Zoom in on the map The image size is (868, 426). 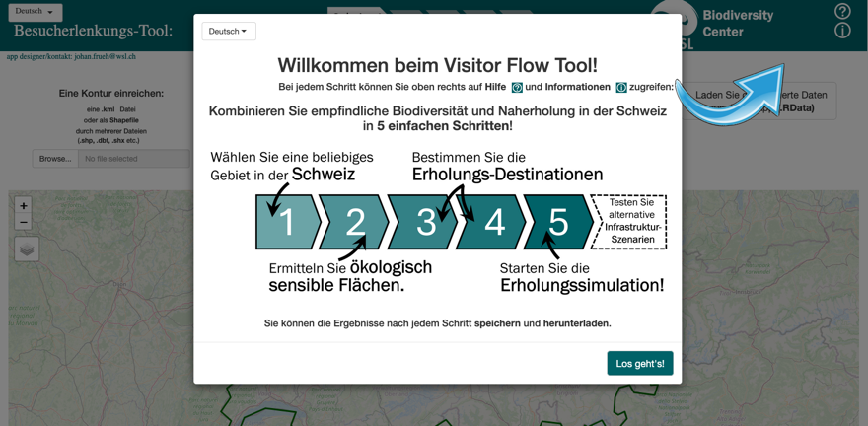pos(24,206)
